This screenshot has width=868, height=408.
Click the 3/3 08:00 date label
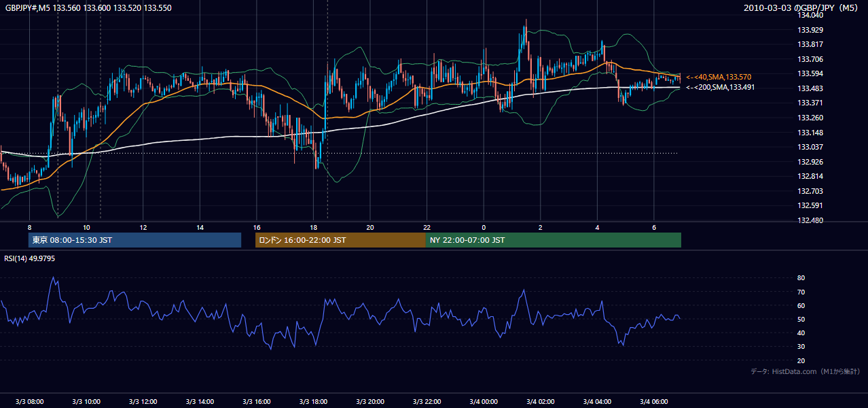29,402
